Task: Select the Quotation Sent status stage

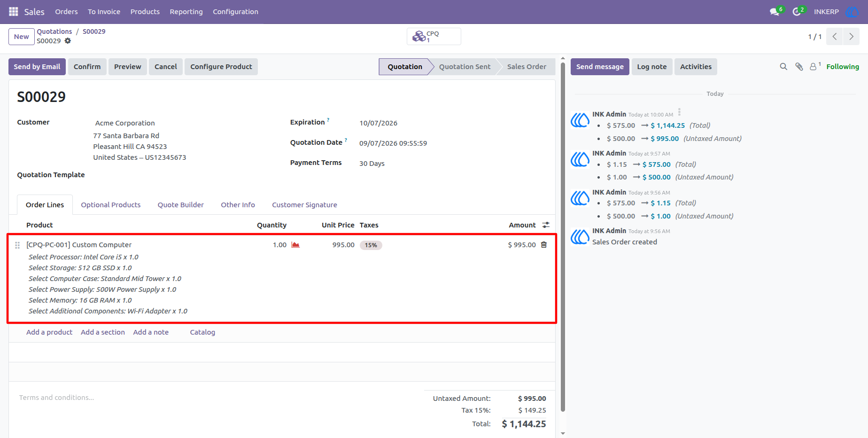Action: click(465, 67)
